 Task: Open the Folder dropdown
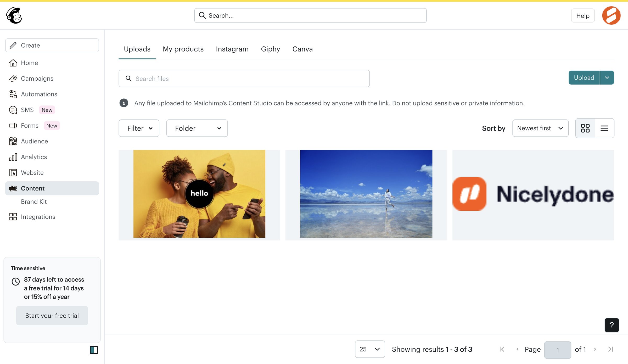pos(197,128)
